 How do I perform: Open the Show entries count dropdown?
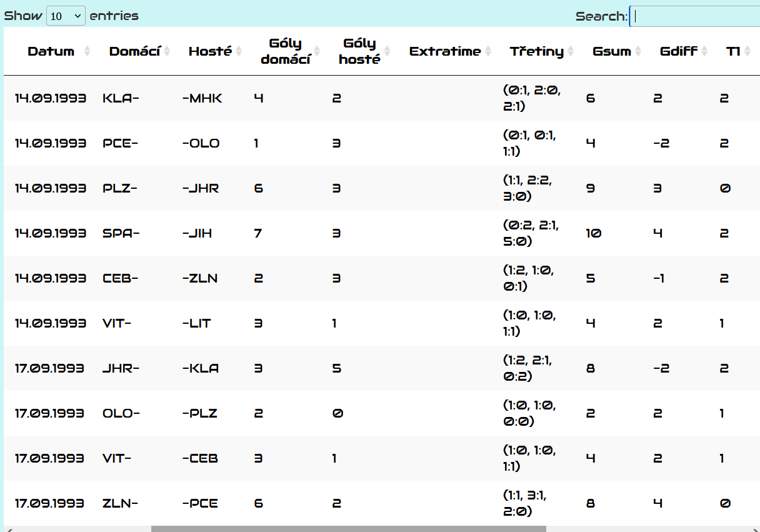(x=66, y=16)
